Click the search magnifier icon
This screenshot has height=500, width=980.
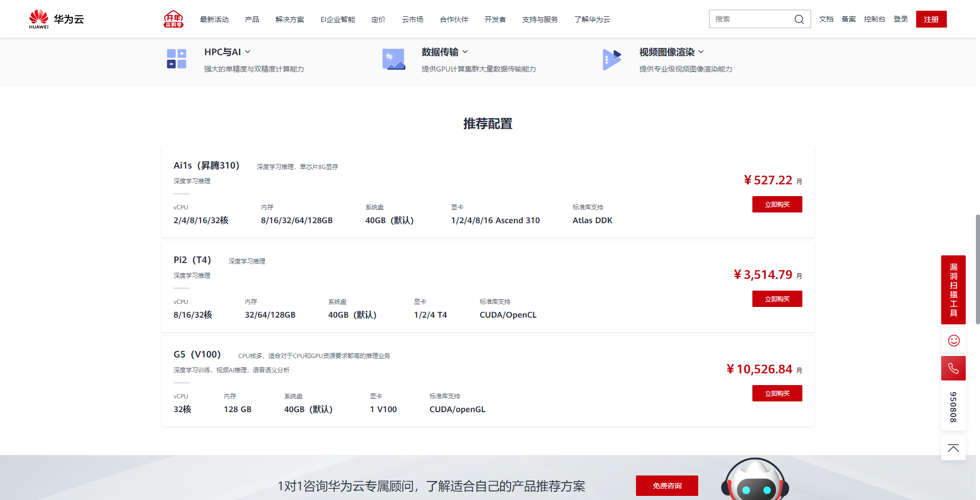coord(799,19)
